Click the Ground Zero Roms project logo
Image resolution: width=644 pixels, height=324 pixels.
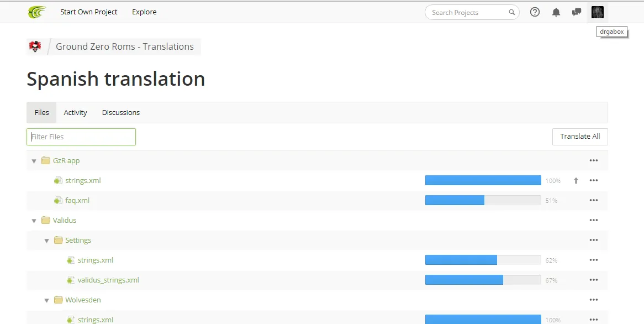pos(35,46)
